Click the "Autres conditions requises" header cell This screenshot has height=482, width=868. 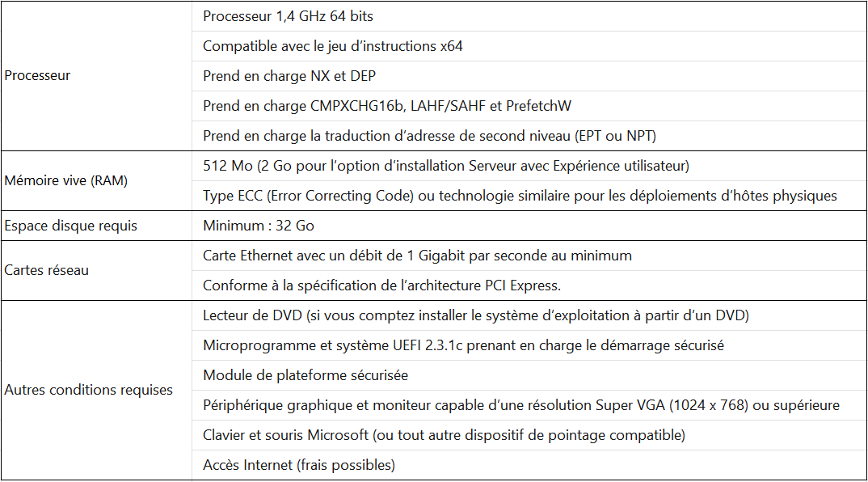click(89, 390)
